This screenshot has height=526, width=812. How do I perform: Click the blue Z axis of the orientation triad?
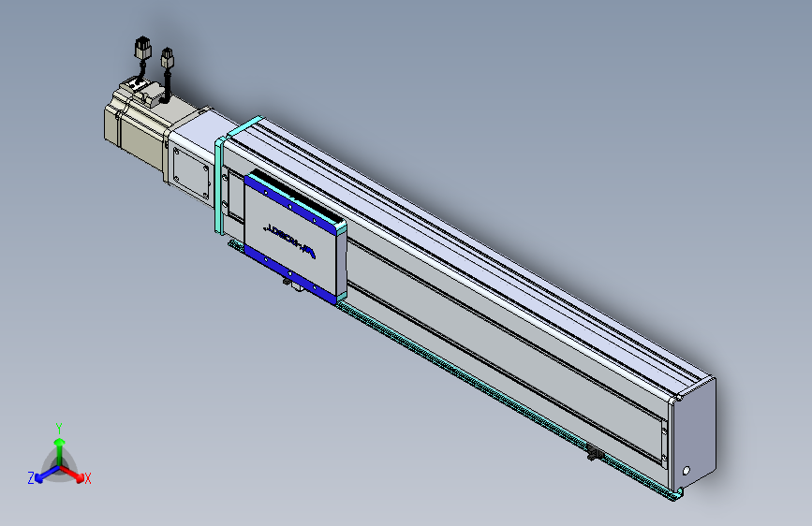coord(45,475)
